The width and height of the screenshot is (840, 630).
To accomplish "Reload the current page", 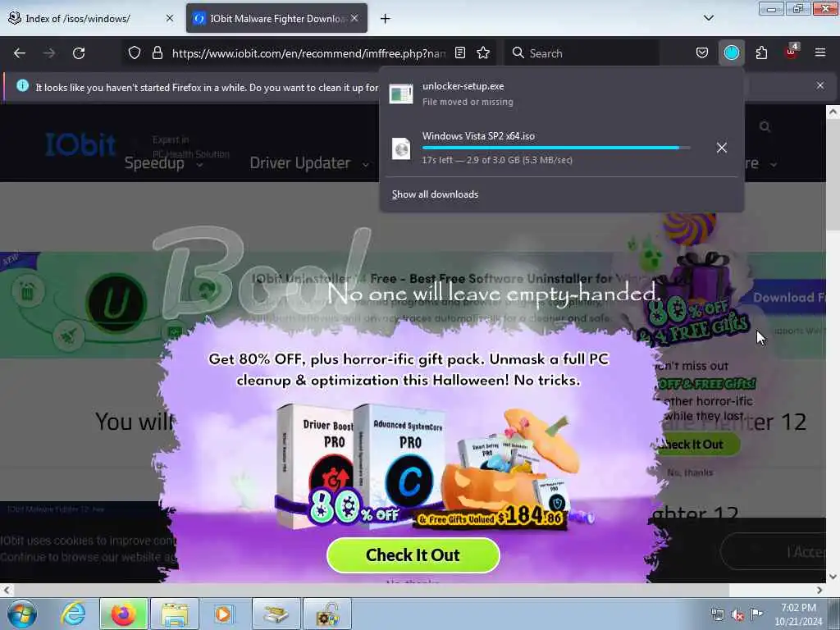I will pyautogui.click(x=79, y=53).
